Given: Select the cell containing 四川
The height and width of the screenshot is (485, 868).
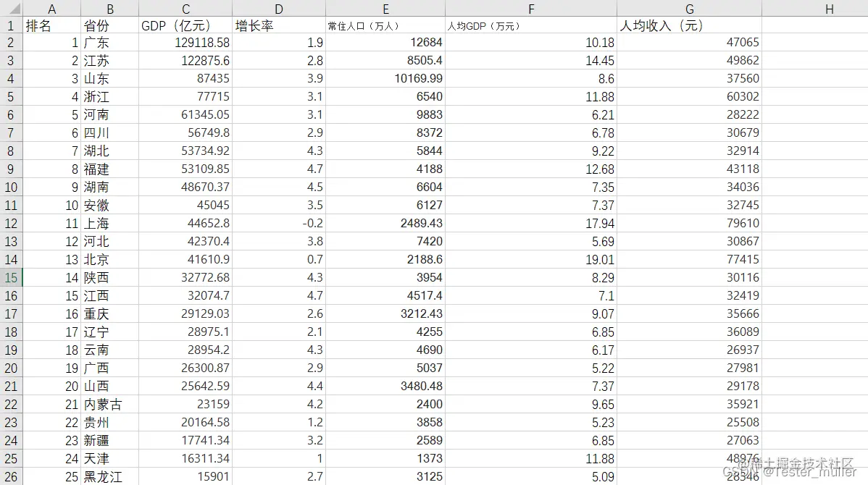Looking at the screenshot, I should tap(109, 132).
